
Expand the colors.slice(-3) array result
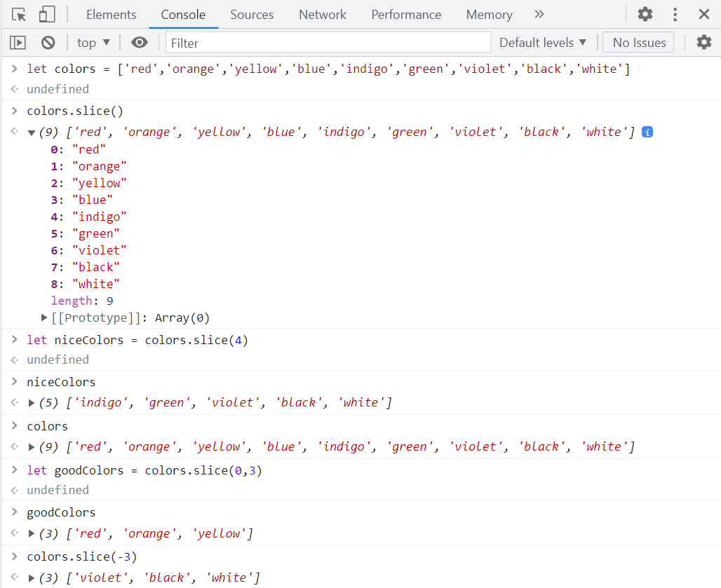32,578
